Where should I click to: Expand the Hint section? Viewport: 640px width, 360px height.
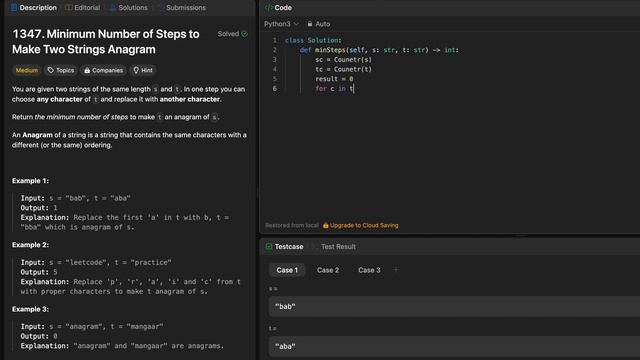coord(143,70)
